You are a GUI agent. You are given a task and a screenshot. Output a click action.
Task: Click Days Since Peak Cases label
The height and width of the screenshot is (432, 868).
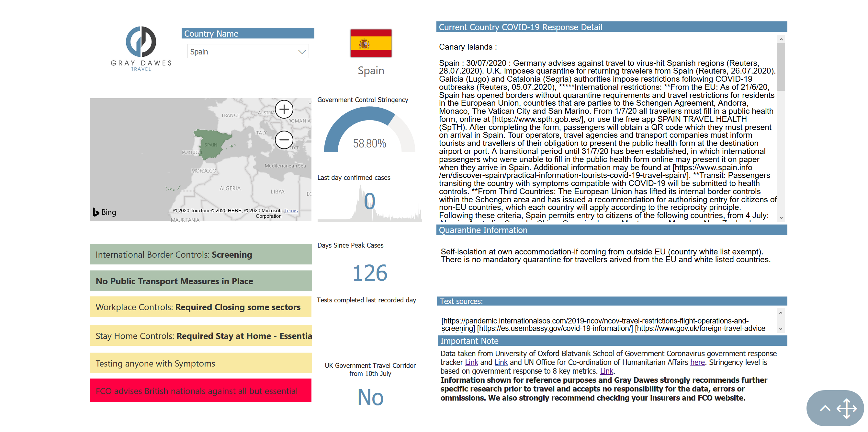[350, 245]
